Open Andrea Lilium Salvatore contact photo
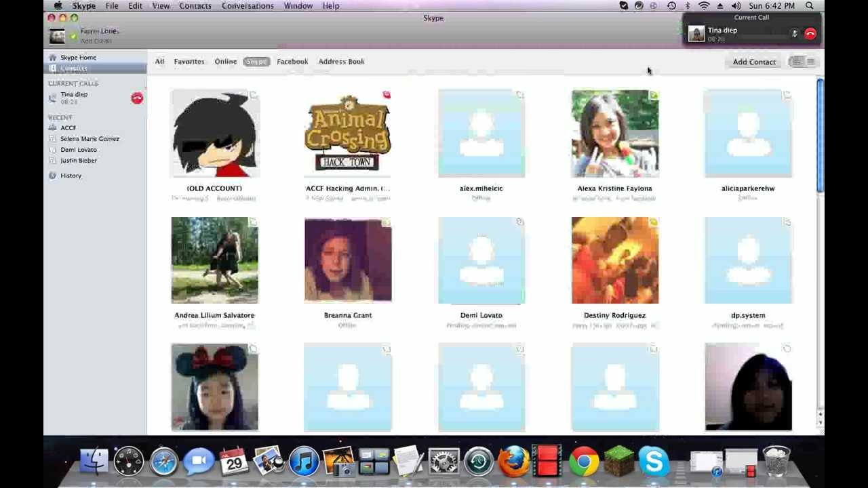The width and height of the screenshot is (868, 488). (215, 260)
